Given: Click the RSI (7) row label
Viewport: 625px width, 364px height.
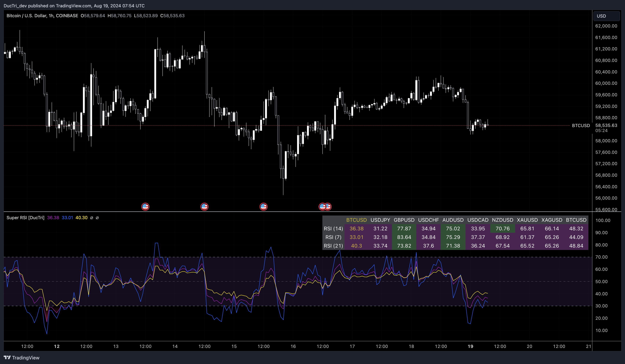Looking at the screenshot, I should point(333,237).
